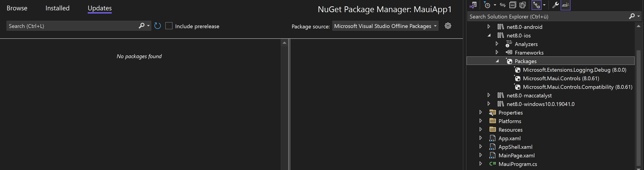
Task: Select the Resources folder item
Action: pos(510,130)
